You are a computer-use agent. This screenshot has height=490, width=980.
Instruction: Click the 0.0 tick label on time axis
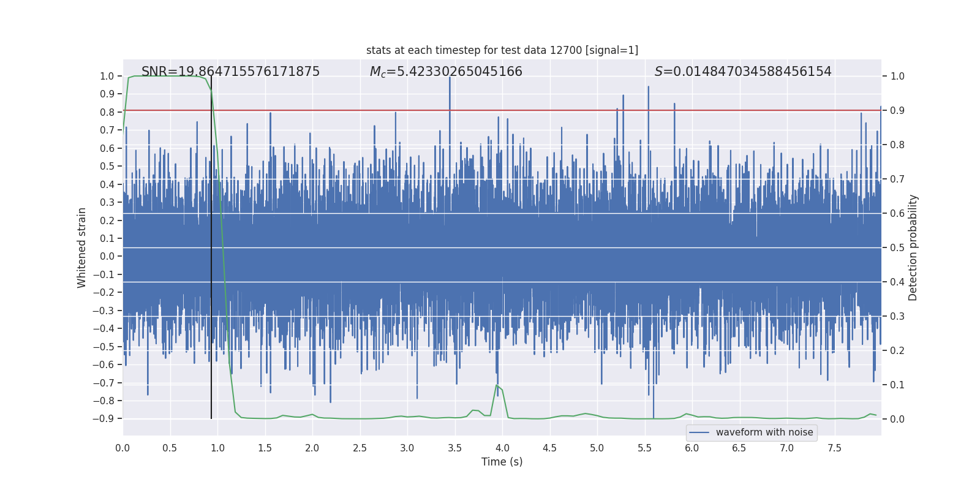[123, 448]
